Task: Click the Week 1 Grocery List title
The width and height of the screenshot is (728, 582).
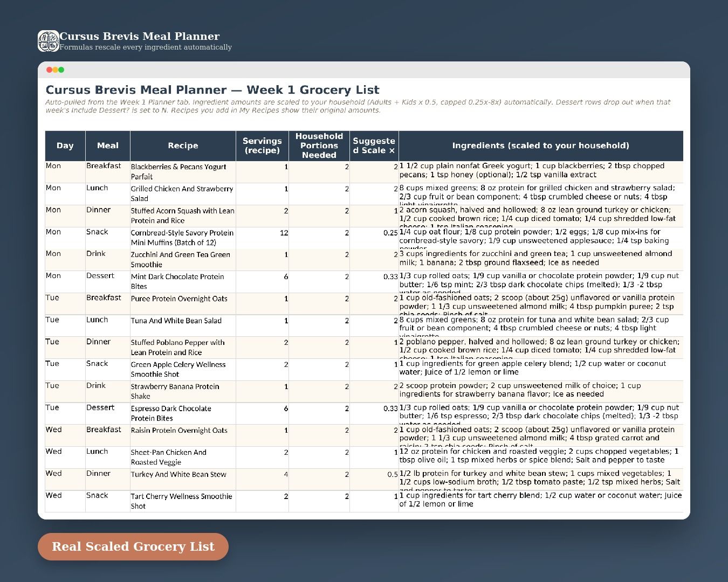Action: [212, 90]
